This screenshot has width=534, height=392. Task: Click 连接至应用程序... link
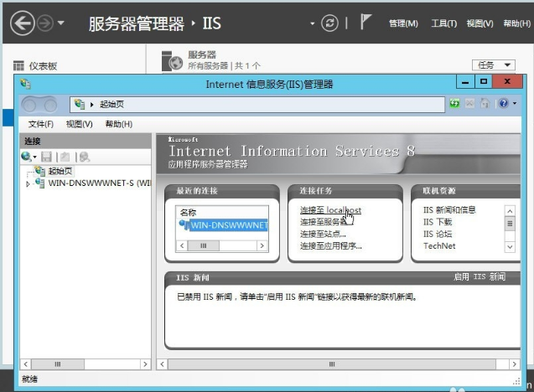(330, 245)
